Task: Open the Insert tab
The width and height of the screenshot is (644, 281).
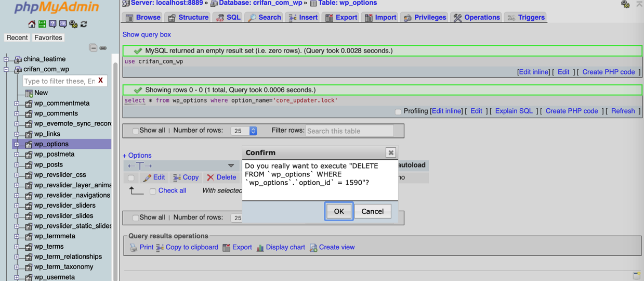Action: coord(303,18)
